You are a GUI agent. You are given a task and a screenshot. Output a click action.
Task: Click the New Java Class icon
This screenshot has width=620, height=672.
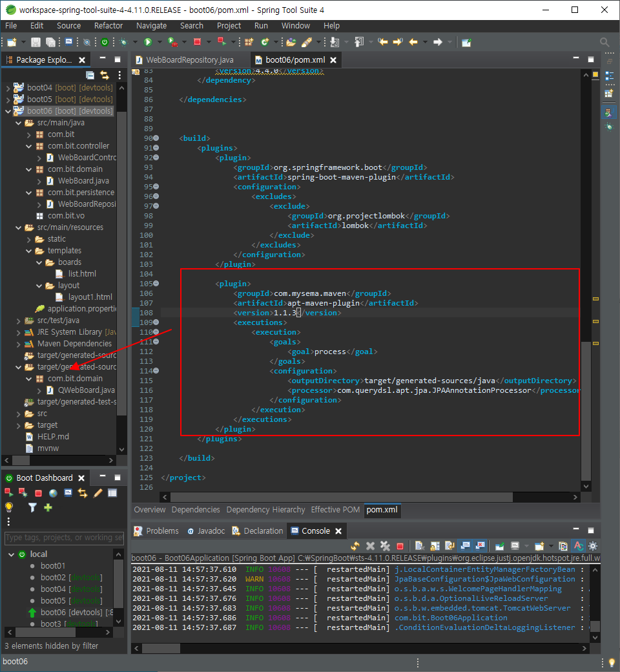click(x=265, y=42)
